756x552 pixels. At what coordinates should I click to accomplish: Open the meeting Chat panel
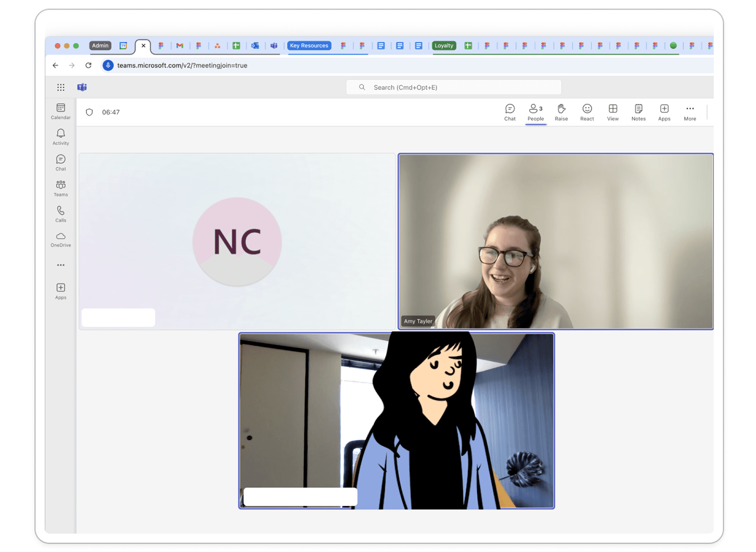[x=510, y=113]
